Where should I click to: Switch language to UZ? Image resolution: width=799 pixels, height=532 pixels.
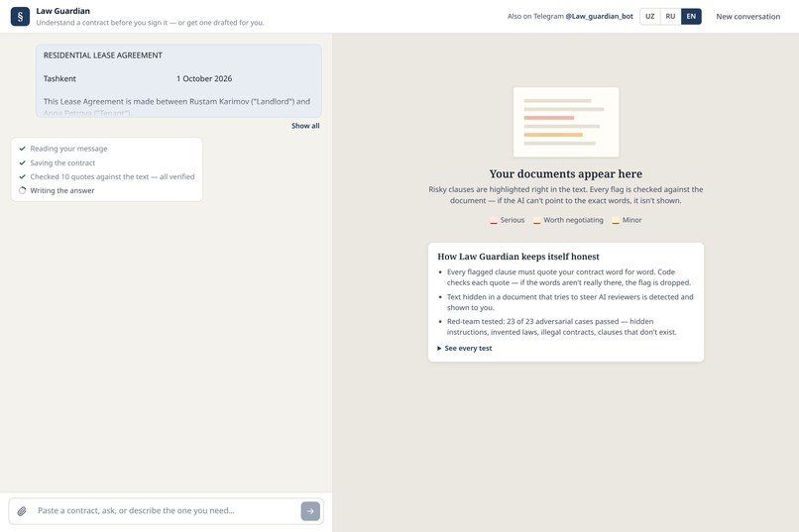tap(649, 16)
